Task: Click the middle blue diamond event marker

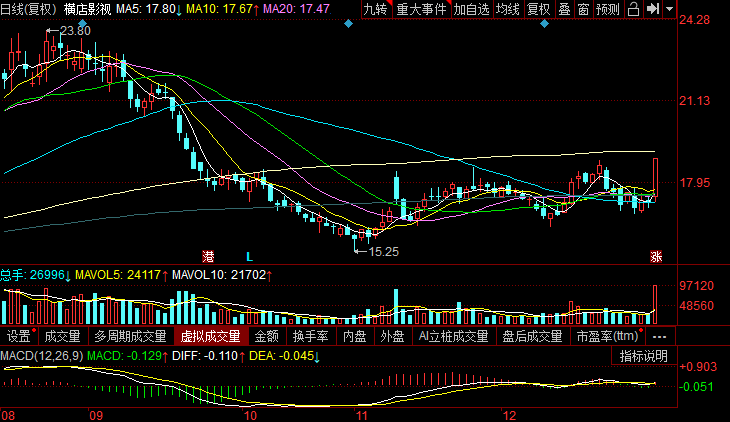Action: click(348, 23)
